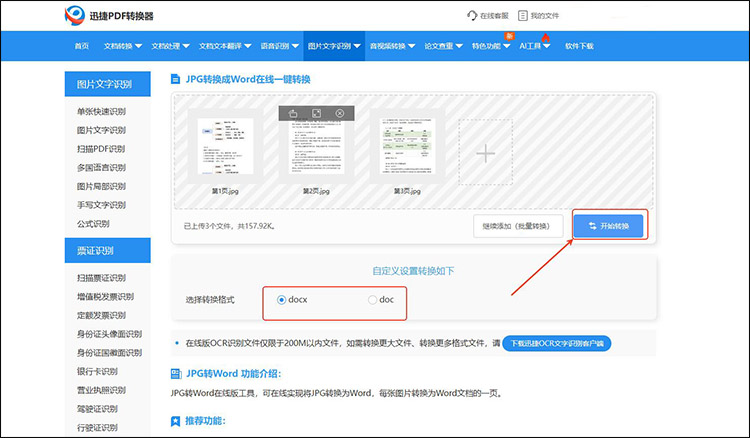Viewport: 750px width, 438px height.
Task: Open 软件下载 in navigation bar
Action: (x=579, y=46)
